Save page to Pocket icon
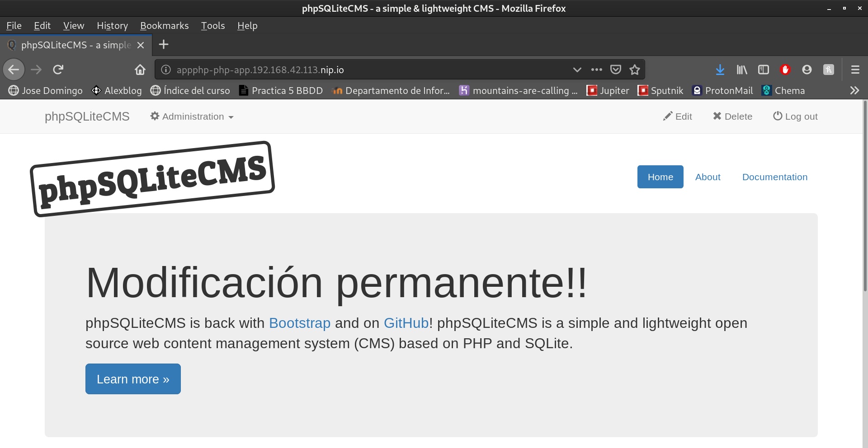 [615, 70]
